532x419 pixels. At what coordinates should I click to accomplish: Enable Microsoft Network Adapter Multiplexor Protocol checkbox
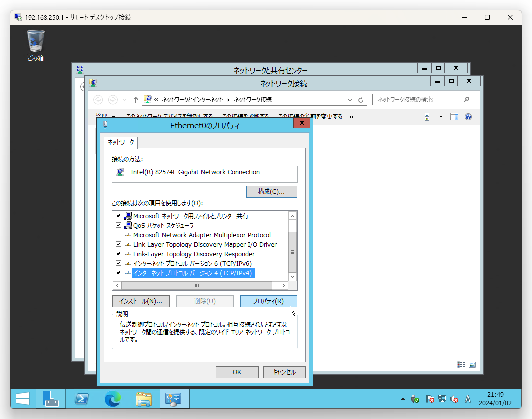point(118,235)
